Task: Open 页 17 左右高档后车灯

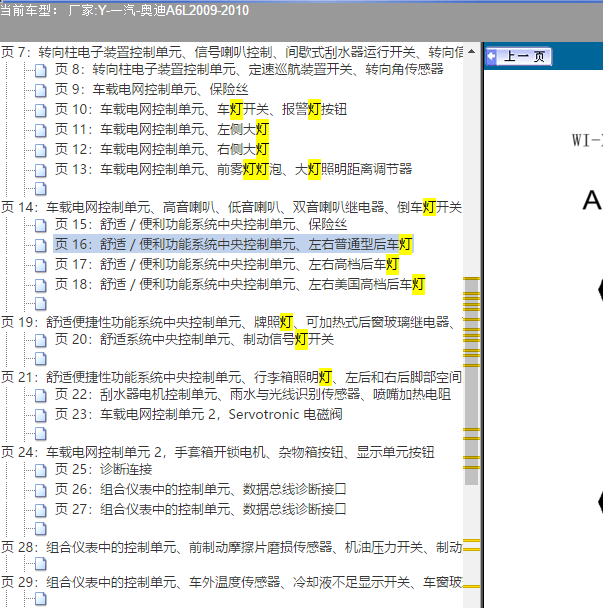Action: pos(226,264)
